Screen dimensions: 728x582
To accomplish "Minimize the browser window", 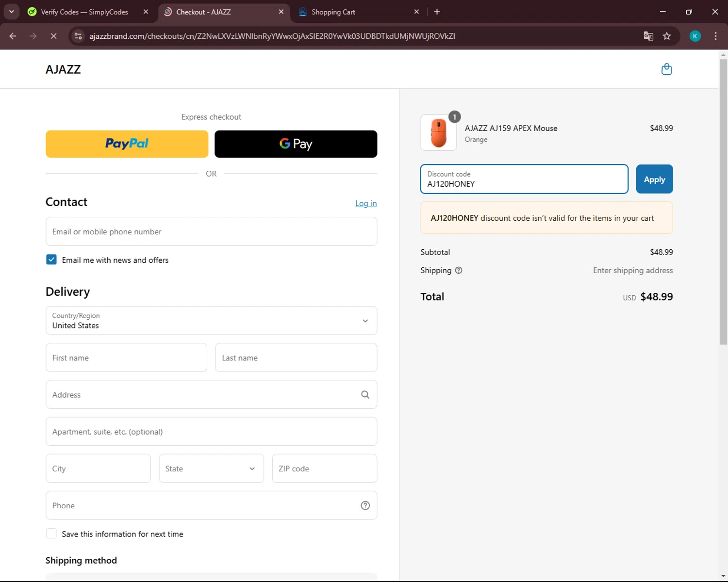I will point(662,12).
